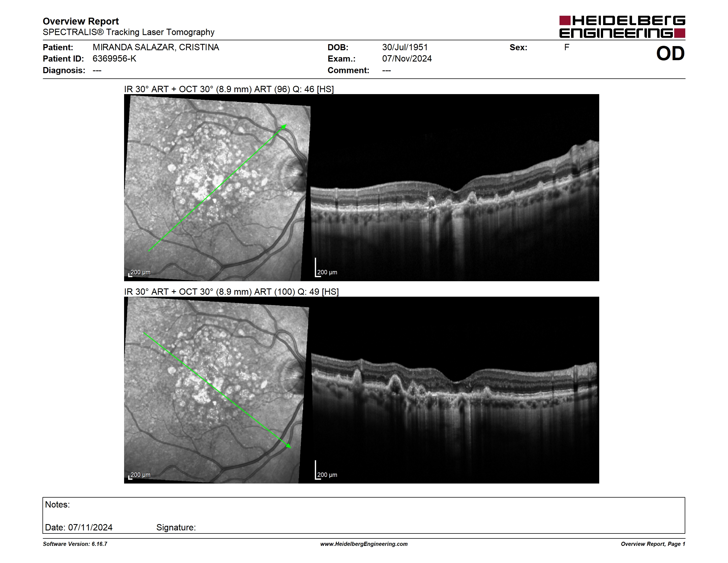Click the Heidelberg Engineering logo
Image resolution: width=728 pixels, height=563 pixels.
point(622,27)
